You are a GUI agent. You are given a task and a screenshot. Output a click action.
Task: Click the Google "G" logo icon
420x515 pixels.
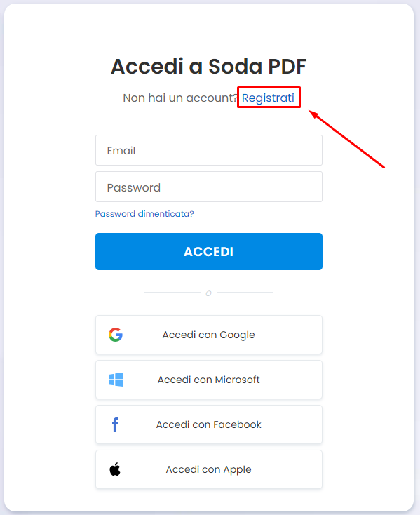(x=116, y=335)
